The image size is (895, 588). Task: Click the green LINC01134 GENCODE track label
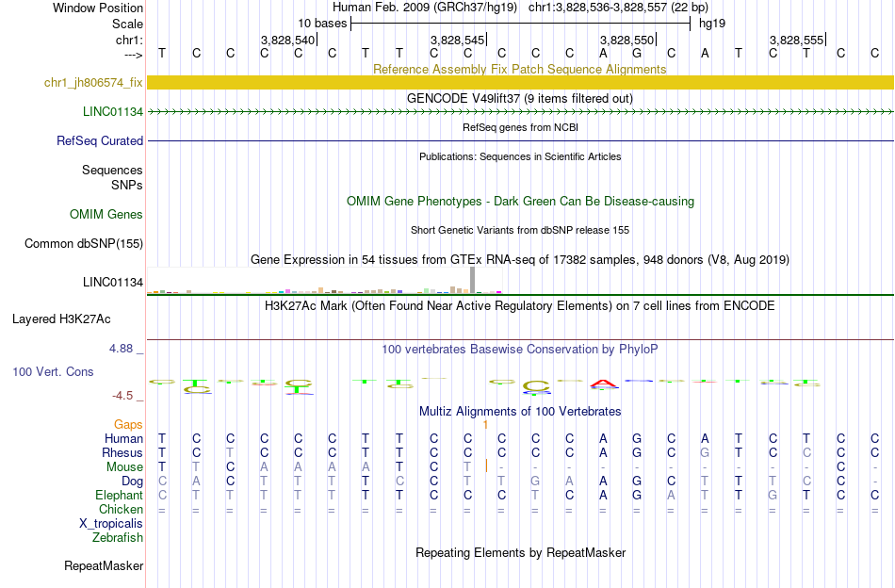[x=112, y=112]
